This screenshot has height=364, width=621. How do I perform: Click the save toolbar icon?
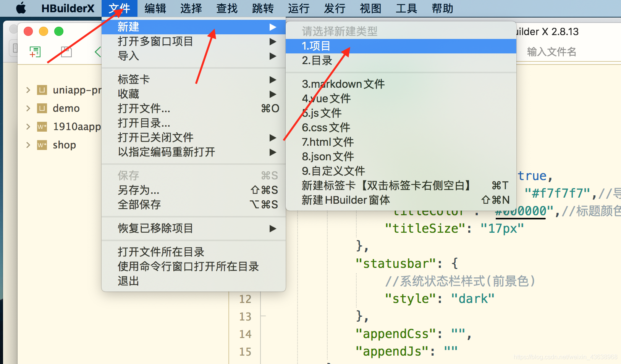click(66, 52)
